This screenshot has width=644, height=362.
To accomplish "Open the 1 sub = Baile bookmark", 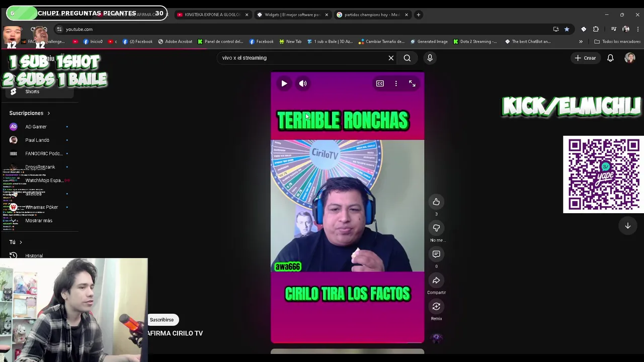I will click(330, 42).
